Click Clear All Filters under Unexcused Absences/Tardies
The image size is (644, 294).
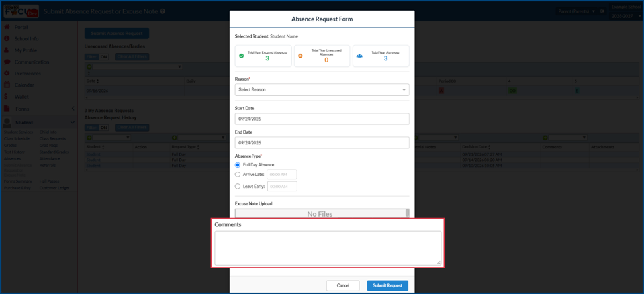pyautogui.click(x=132, y=57)
